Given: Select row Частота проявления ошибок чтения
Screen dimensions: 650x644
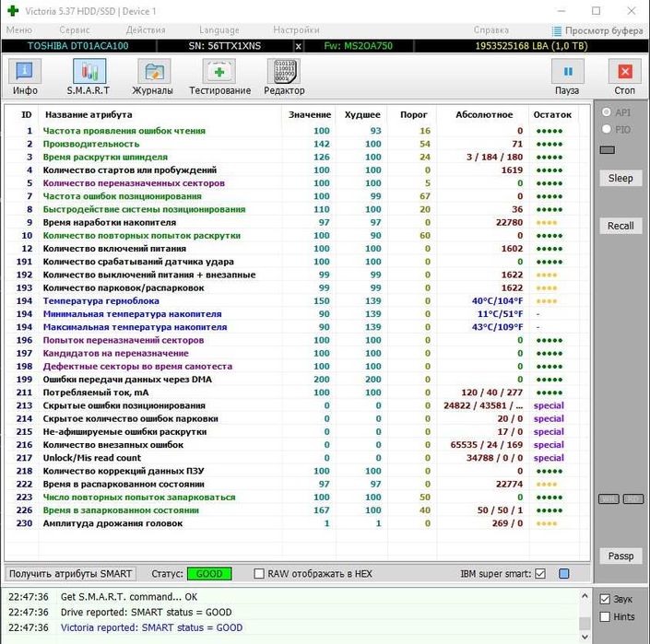Looking at the screenshot, I should tap(297, 131).
